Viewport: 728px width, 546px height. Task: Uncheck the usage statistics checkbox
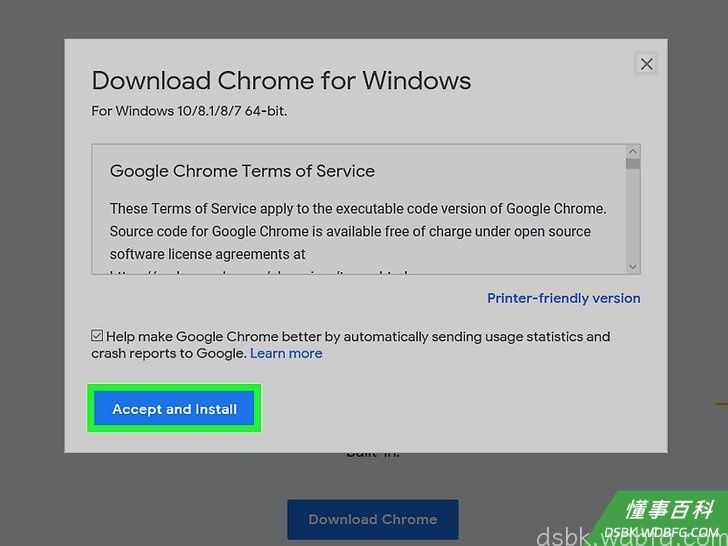(x=97, y=335)
